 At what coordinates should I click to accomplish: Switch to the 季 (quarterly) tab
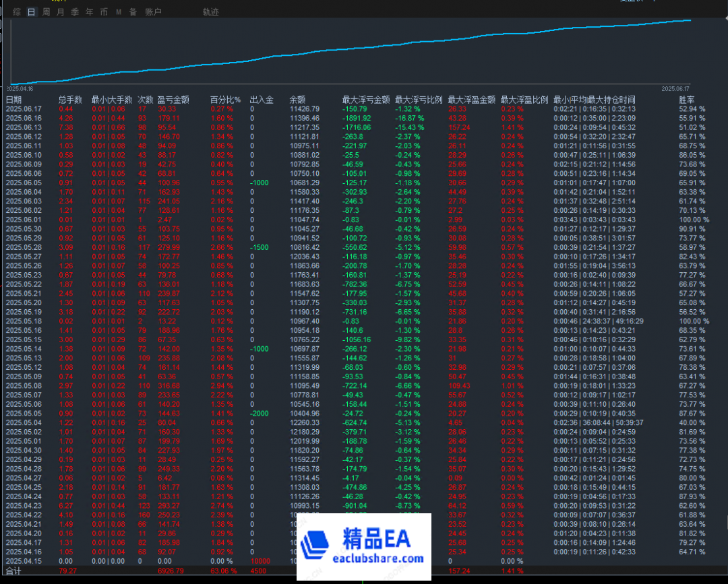click(75, 12)
